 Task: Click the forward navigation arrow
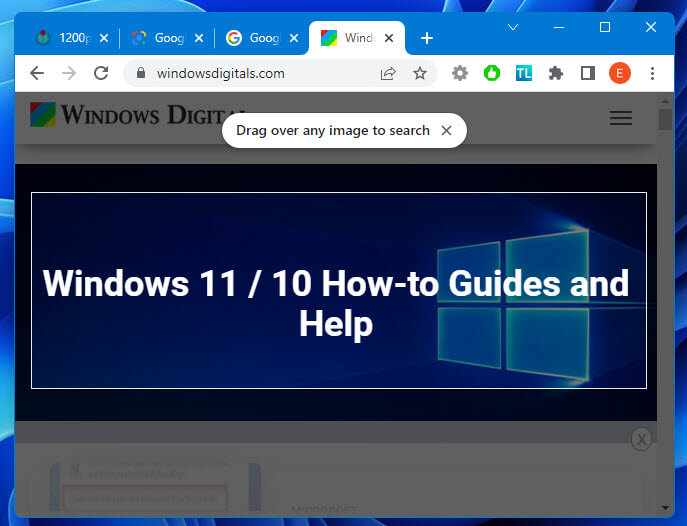(x=69, y=73)
